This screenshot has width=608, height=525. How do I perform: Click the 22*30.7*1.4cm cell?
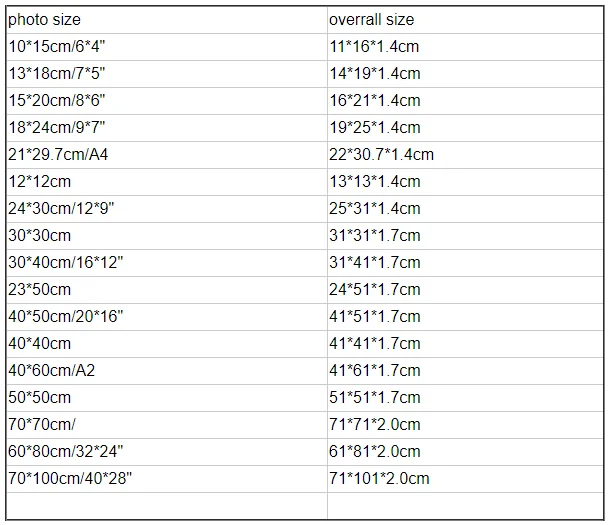381,155
